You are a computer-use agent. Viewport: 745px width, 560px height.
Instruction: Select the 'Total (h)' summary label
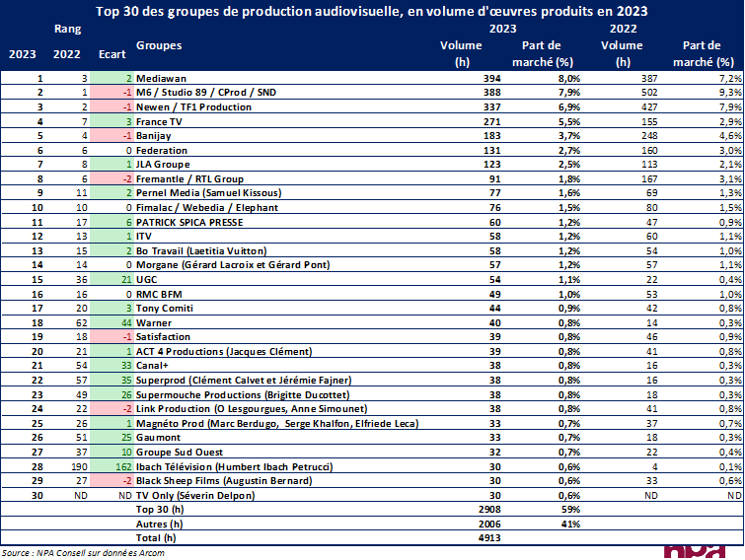point(156,537)
